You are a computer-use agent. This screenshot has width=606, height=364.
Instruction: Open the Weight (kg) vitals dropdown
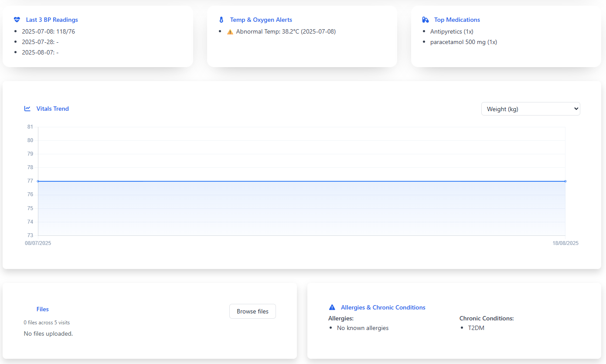(x=530, y=109)
